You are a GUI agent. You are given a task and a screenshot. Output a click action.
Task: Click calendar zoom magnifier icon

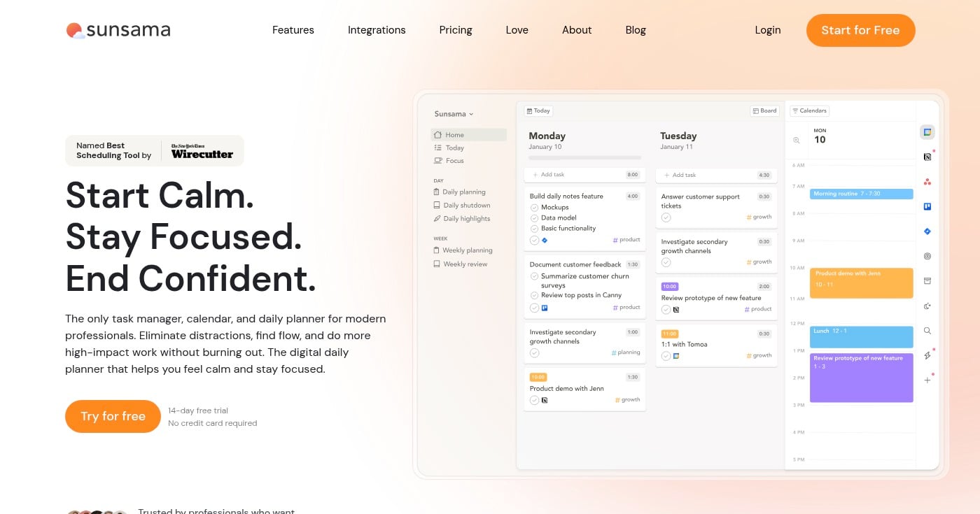[x=796, y=141]
